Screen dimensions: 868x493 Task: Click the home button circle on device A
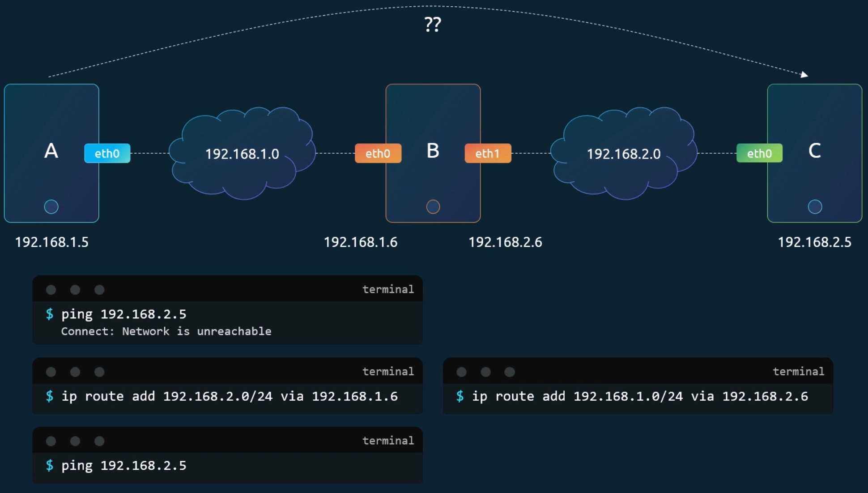pos(51,206)
